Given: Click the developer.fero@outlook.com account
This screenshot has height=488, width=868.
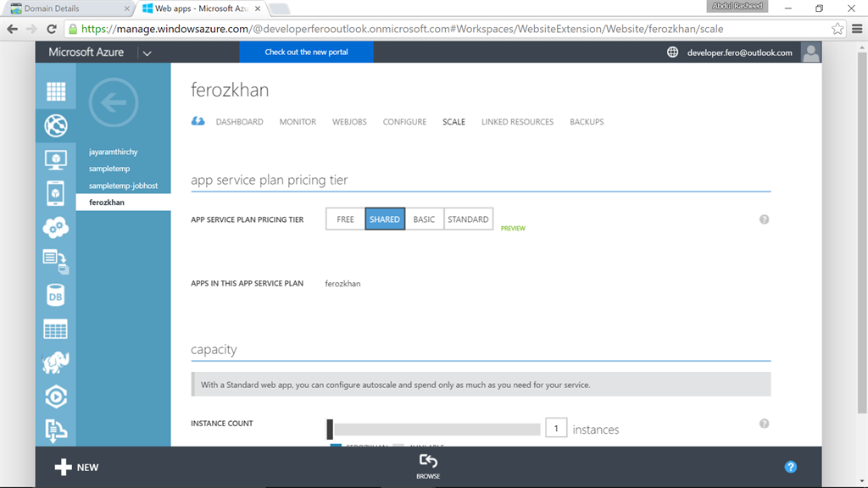Looking at the screenshot, I should 739,53.
